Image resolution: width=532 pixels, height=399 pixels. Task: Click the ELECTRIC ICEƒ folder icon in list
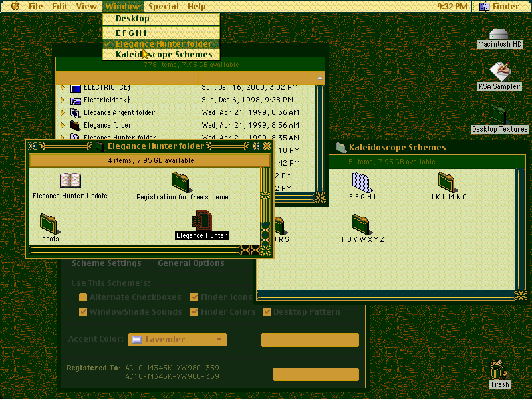[x=76, y=88]
